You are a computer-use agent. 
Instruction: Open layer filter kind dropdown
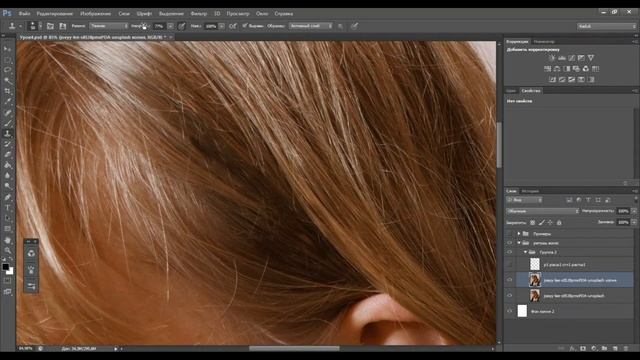click(x=524, y=200)
